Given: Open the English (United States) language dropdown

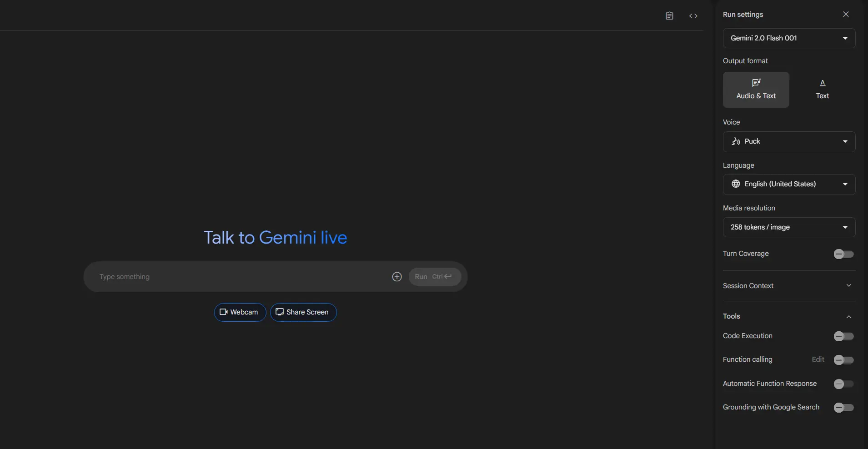Looking at the screenshot, I should tap(789, 184).
